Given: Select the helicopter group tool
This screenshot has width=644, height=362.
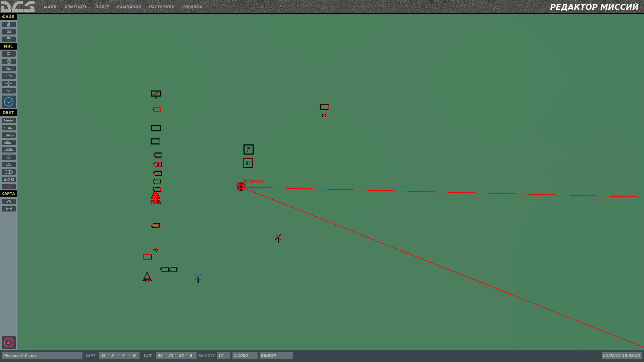Looking at the screenshot, I should pyautogui.click(x=9, y=128).
